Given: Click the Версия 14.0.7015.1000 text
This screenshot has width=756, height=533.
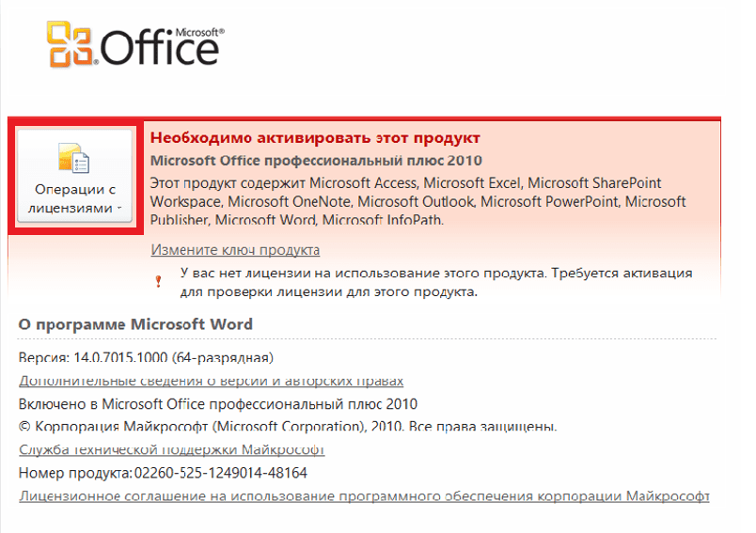Looking at the screenshot, I should click(x=146, y=357).
